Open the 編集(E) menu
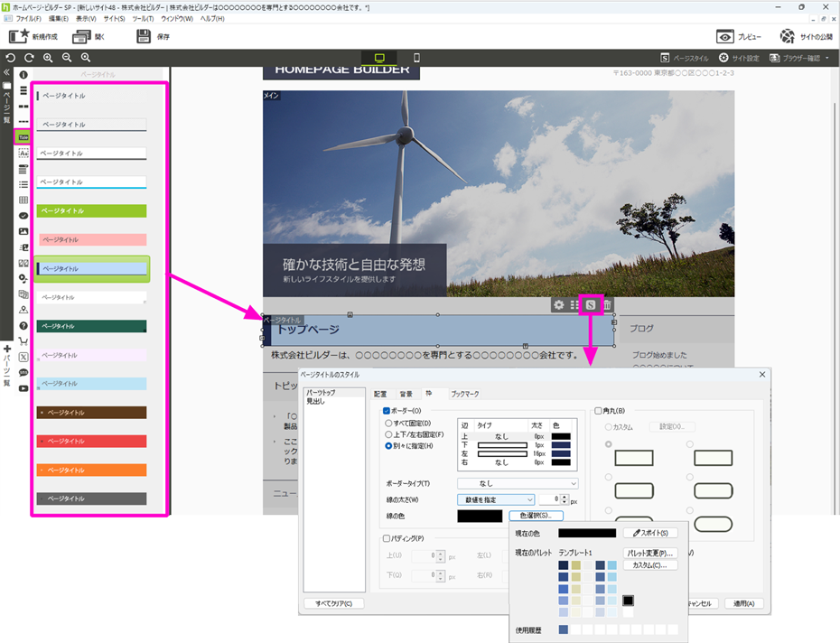The image size is (840, 643). coord(59,19)
